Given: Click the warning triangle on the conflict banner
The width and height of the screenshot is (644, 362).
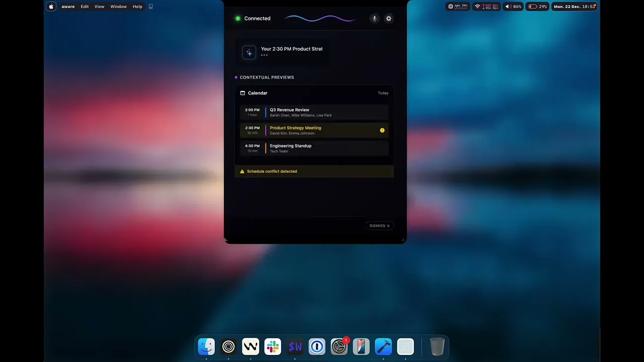Looking at the screenshot, I should pyautogui.click(x=242, y=171).
